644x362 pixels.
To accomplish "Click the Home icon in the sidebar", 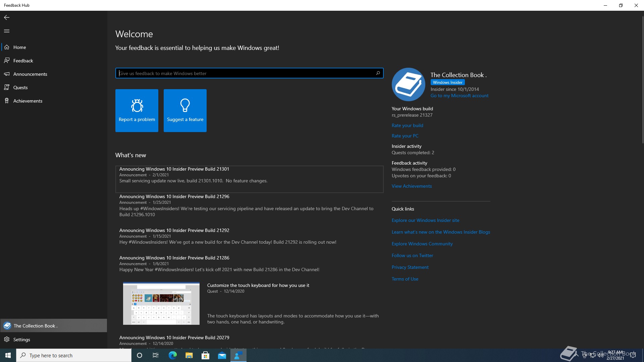I will [7, 47].
